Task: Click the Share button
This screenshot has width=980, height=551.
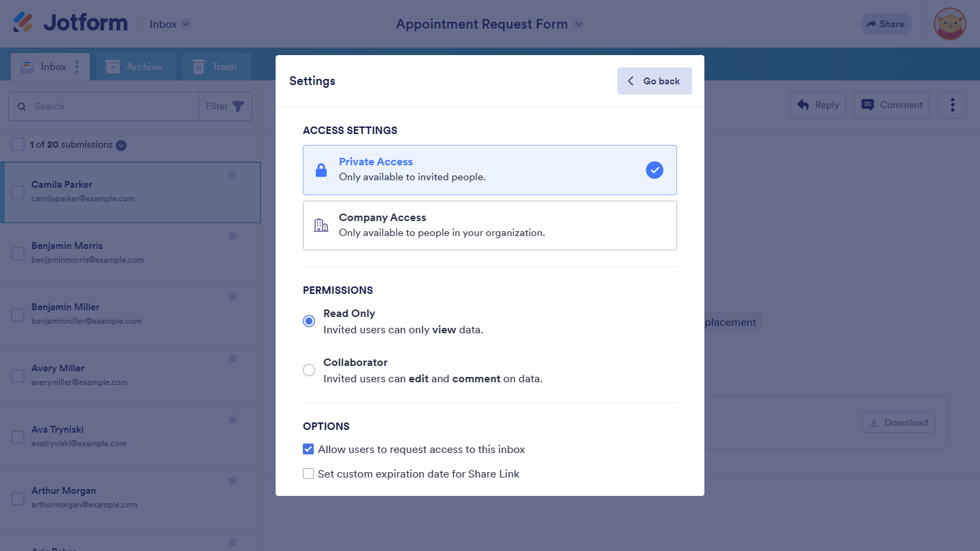Action: (x=885, y=24)
